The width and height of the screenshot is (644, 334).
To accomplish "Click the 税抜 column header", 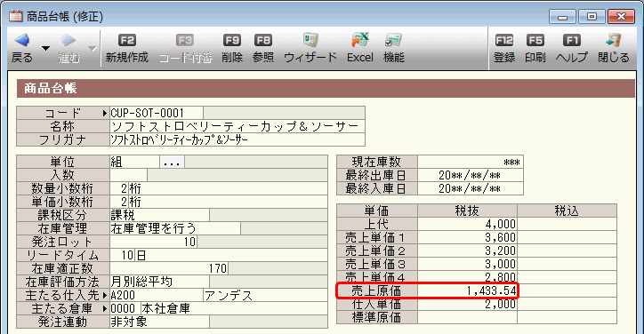I will point(467,211).
